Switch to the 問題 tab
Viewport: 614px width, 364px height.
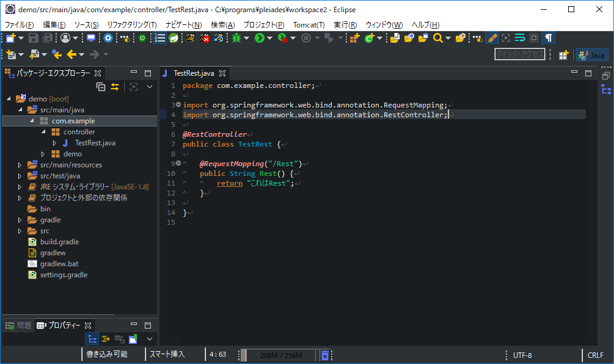(x=18, y=326)
